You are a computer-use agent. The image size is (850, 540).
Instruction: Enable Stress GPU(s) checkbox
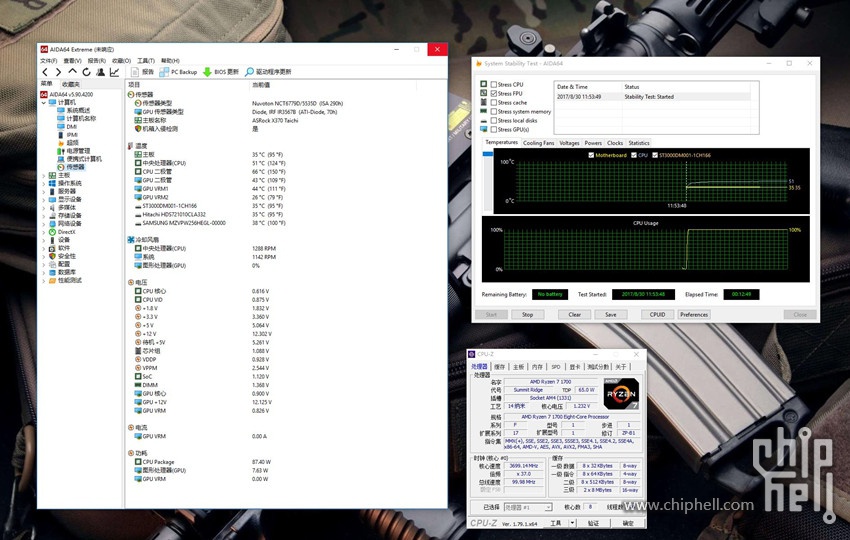pyautogui.click(x=494, y=130)
